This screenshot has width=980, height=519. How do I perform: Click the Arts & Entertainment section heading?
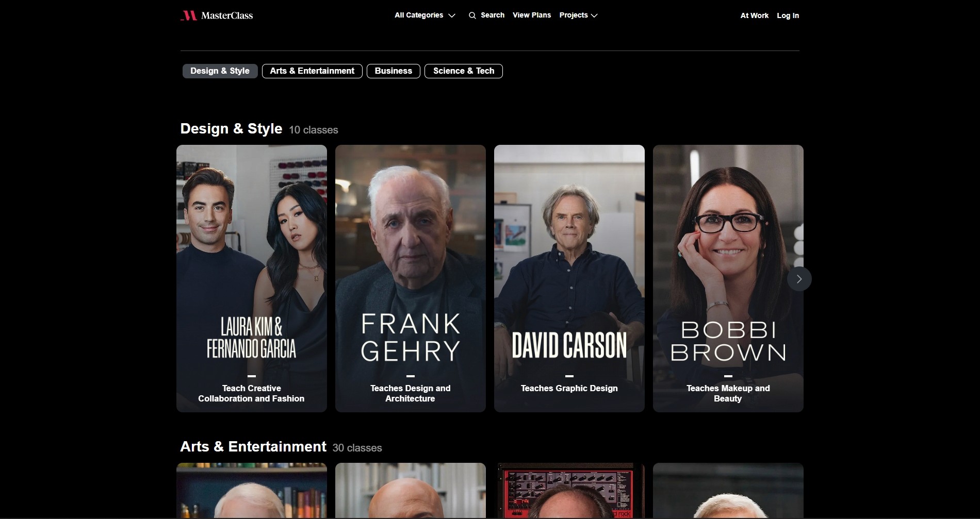253,447
